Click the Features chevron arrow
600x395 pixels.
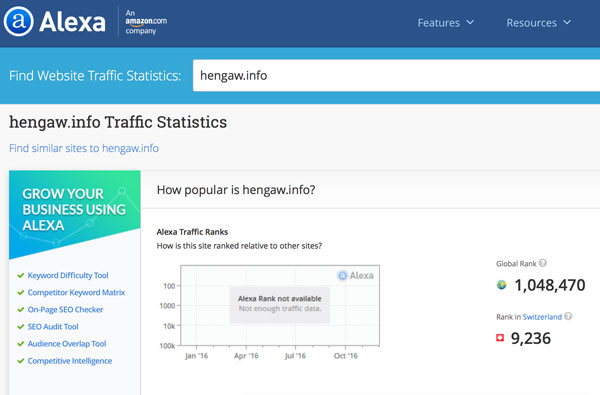click(470, 22)
